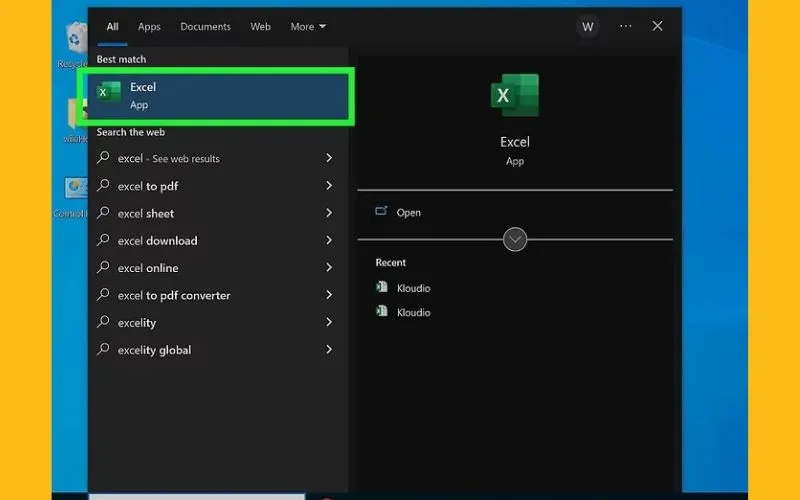
Task: Open the W account avatar
Action: point(588,27)
